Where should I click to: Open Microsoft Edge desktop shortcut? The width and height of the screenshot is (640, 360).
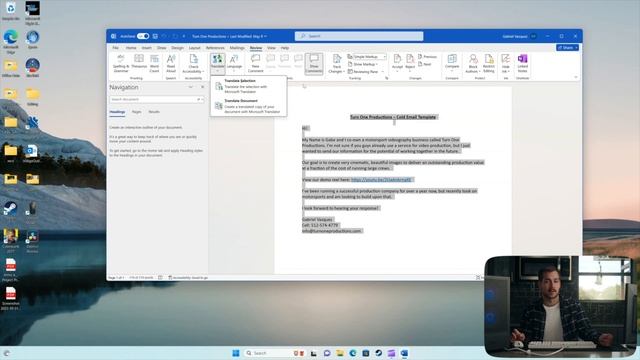click(11, 42)
